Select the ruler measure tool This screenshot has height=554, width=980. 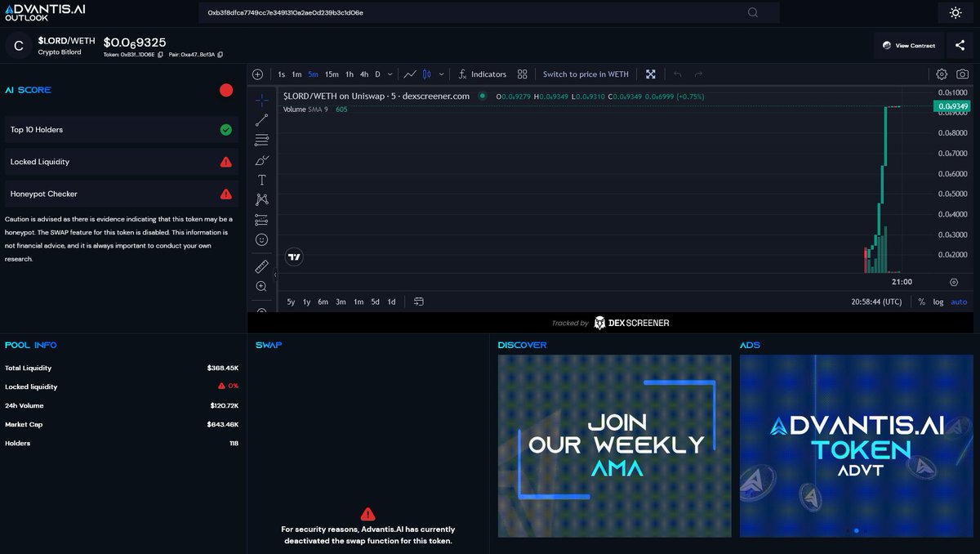click(261, 266)
